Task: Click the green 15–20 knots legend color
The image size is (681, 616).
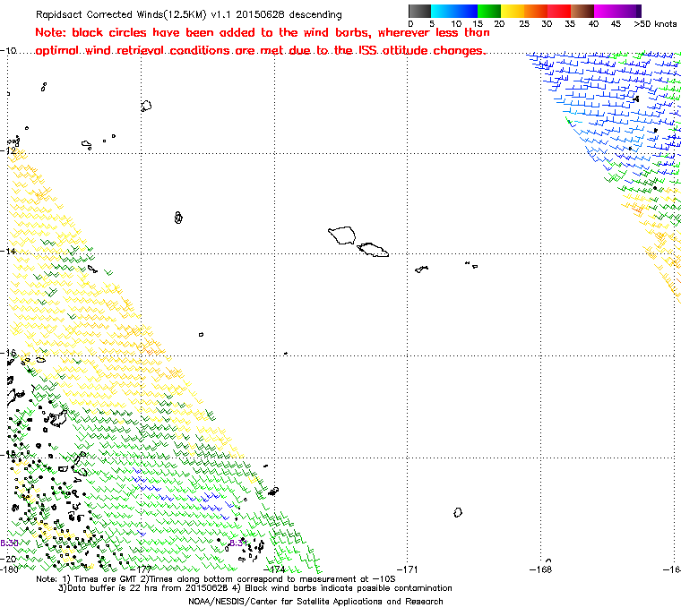Action: [x=489, y=11]
